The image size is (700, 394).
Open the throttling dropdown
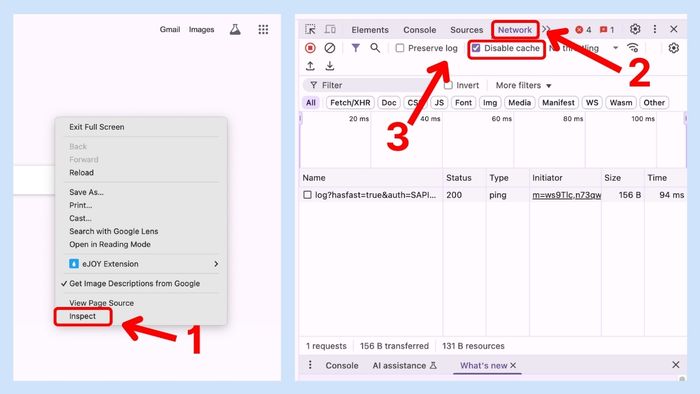coord(583,48)
